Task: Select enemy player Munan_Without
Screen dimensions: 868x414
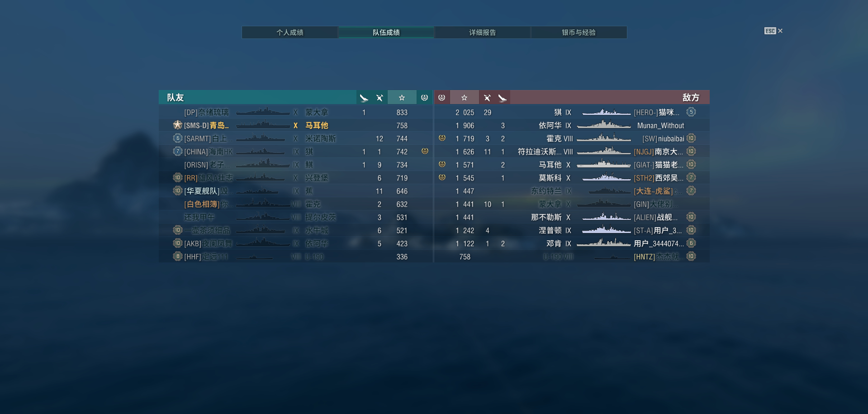Action: pos(660,126)
